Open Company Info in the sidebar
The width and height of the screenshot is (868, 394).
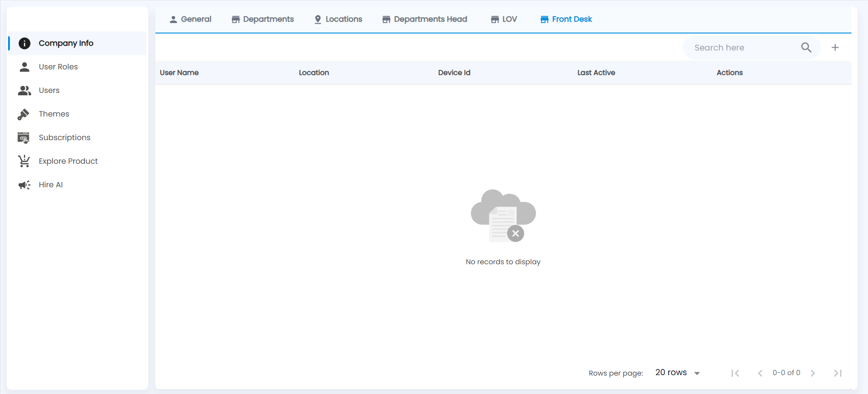point(77,43)
